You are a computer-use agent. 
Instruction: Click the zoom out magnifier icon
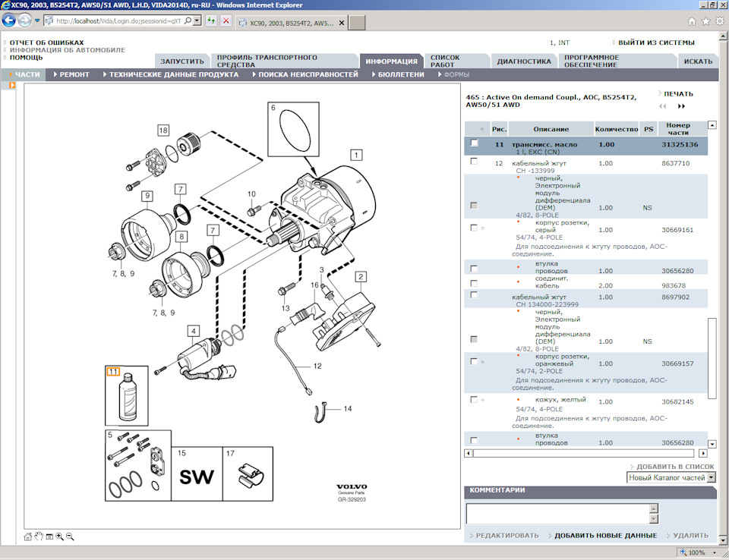tap(70, 536)
